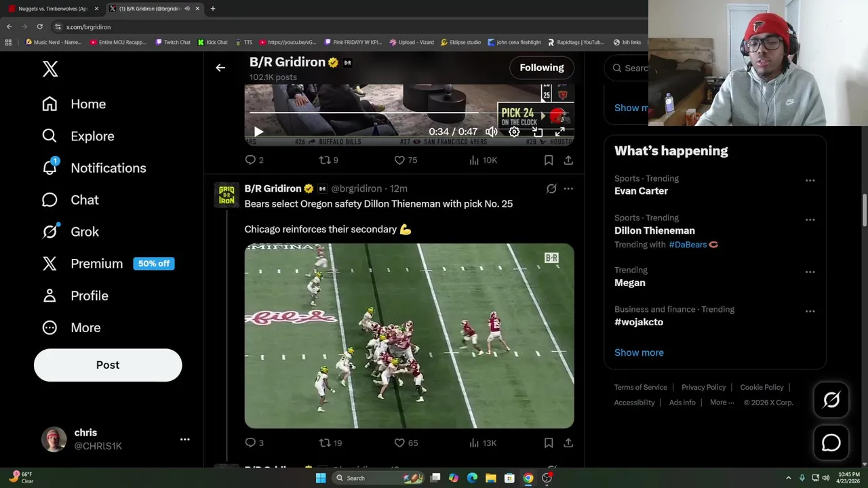
Task: Click the #DaBears hashtag link
Action: [688, 244]
